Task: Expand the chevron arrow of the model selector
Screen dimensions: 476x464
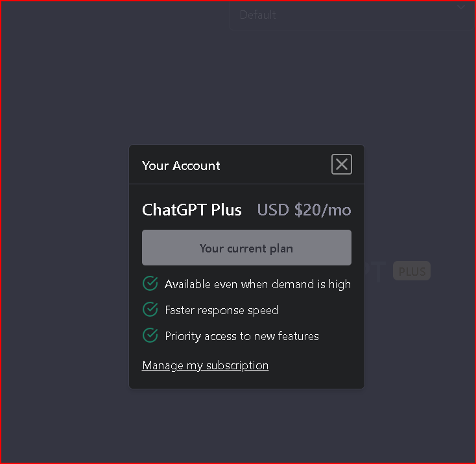Action: point(461,8)
